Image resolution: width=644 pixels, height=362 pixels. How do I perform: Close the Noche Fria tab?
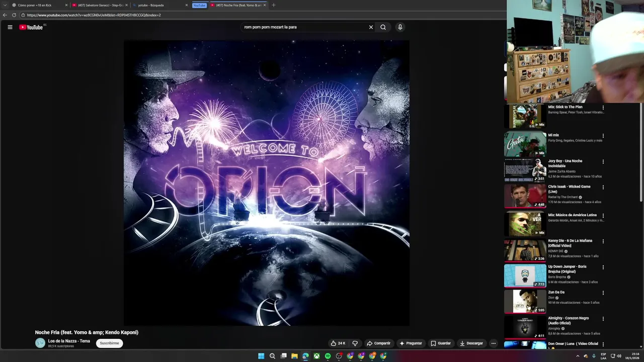[265, 5]
